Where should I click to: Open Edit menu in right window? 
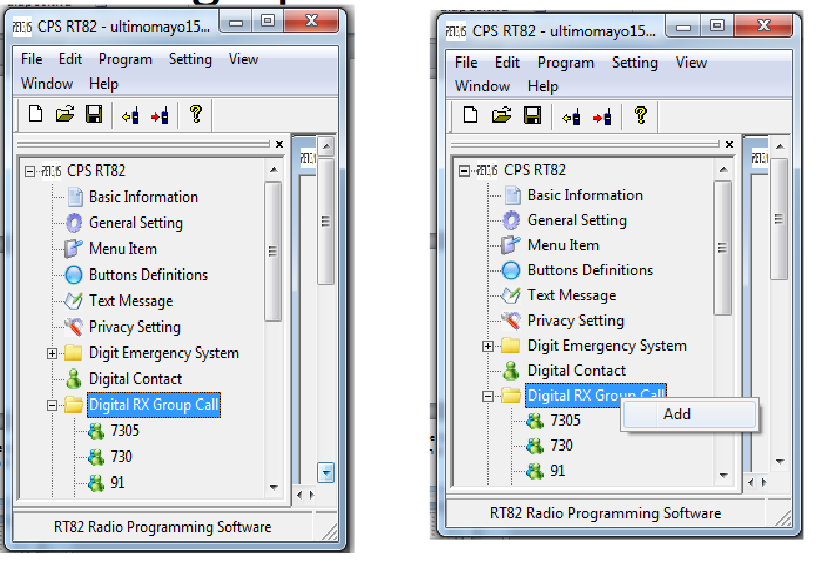coord(507,63)
